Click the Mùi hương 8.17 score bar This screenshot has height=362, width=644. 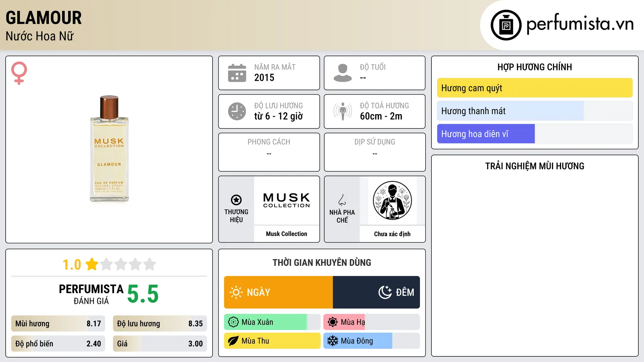click(x=58, y=324)
